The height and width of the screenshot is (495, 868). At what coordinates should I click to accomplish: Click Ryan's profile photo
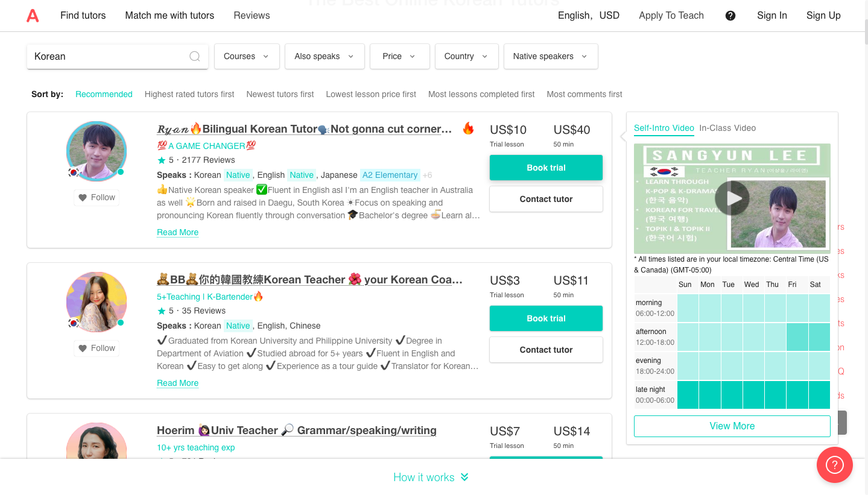97,151
